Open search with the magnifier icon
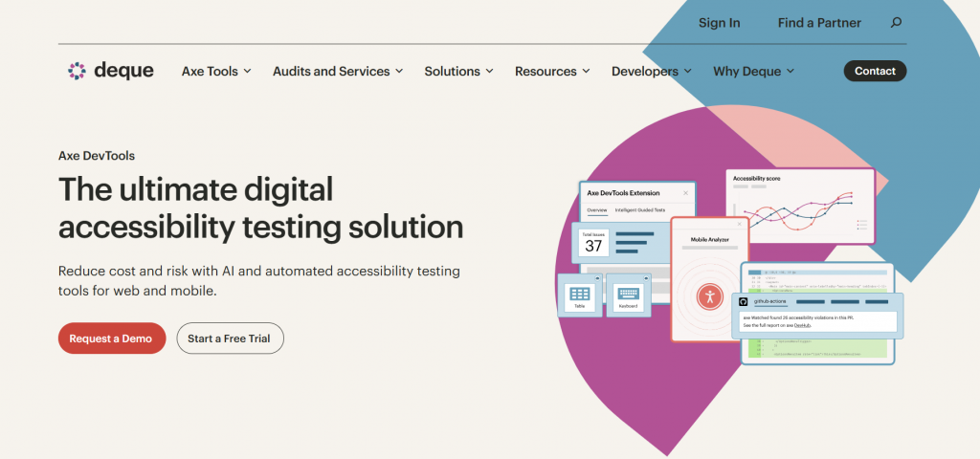 (x=896, y=23)
